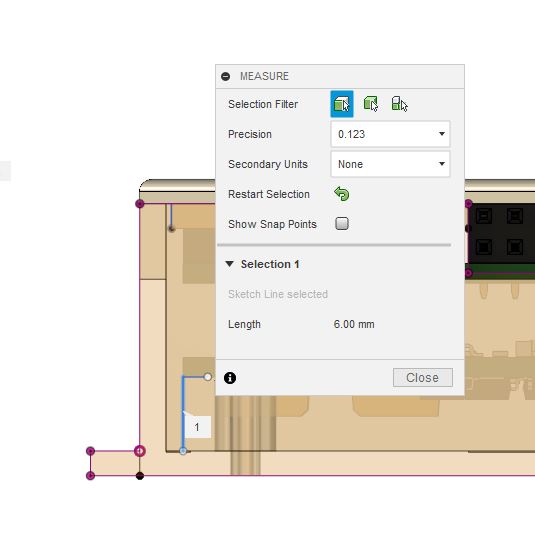Viewport: 535px width, 535px height.
Task: Click the black sketch point at bottom corner
Action: point(140,476)
